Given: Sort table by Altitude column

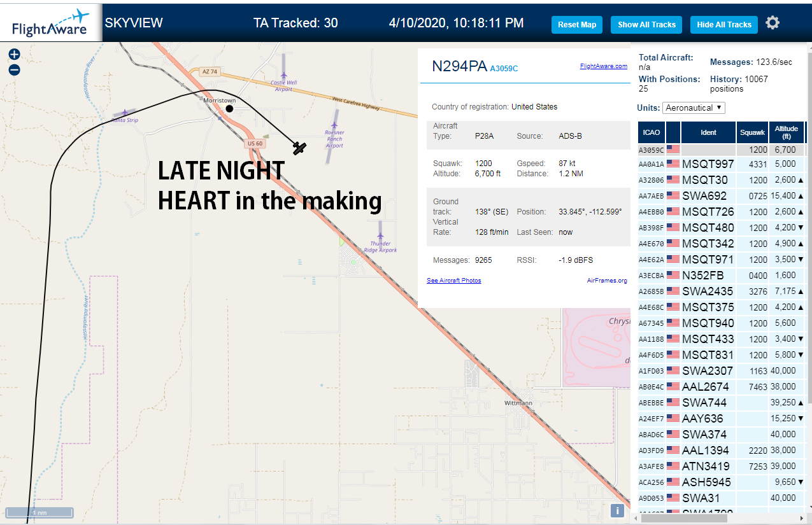Looking at the screenshot, I should tap(787, 132).
